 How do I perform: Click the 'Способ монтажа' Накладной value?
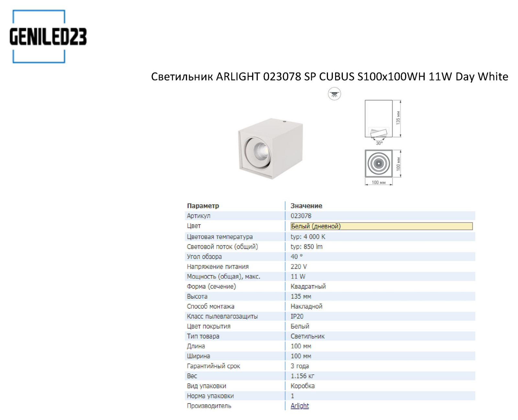tap(306, 306)
